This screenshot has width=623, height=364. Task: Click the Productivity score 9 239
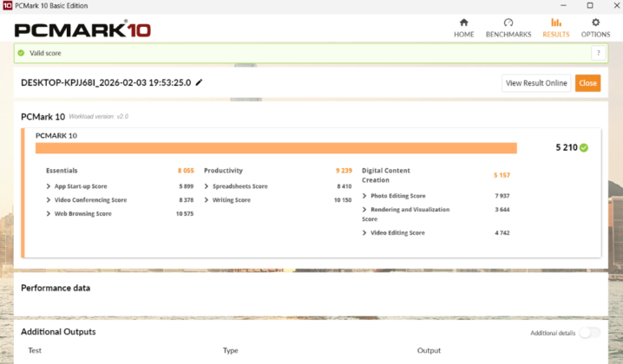coord(344,171)
